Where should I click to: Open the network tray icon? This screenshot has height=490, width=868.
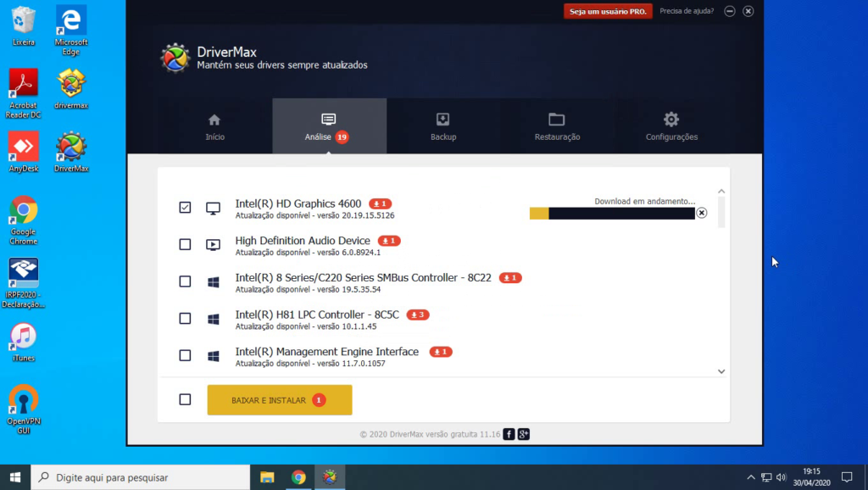click(x=766, y=477)
